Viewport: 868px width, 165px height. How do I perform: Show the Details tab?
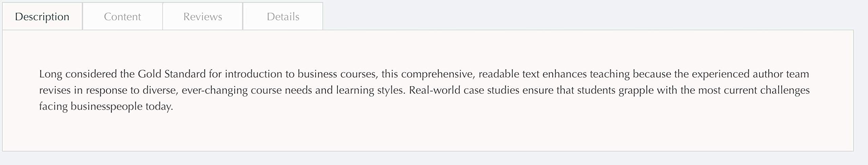283,17
